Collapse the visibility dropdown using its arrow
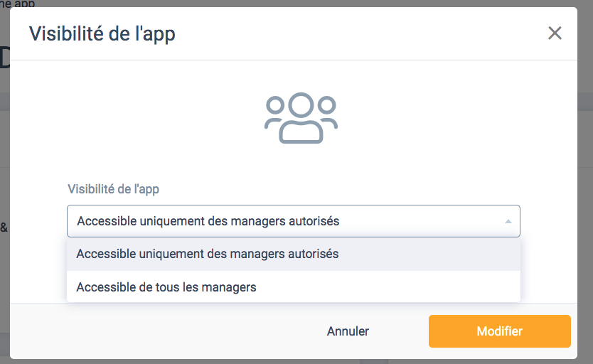This screenshot has width=593, height=364. (x=508, y=222)
